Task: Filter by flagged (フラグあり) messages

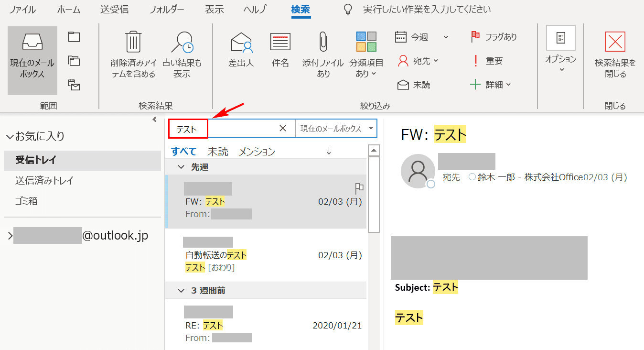Action: [494, 37]
